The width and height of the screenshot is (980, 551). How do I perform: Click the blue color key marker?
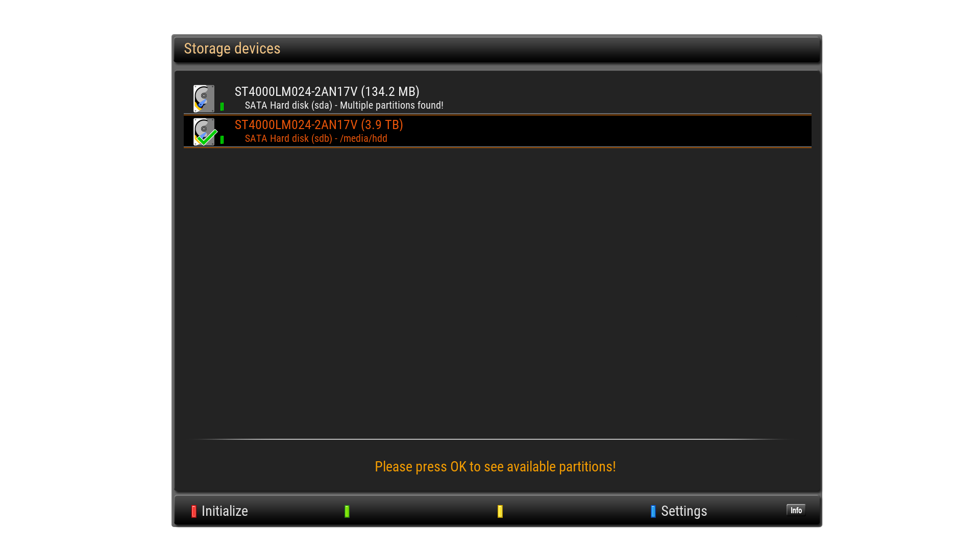(x=653, y=511)
